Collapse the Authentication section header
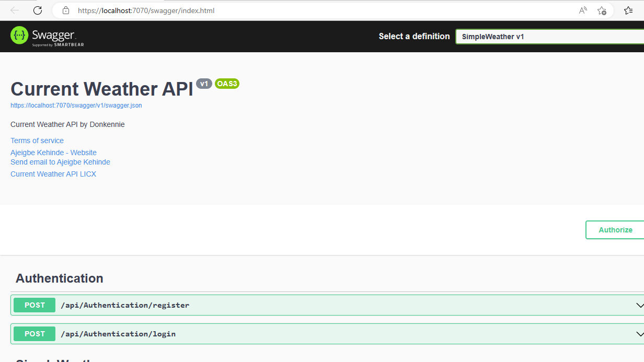 coord(59,278)
